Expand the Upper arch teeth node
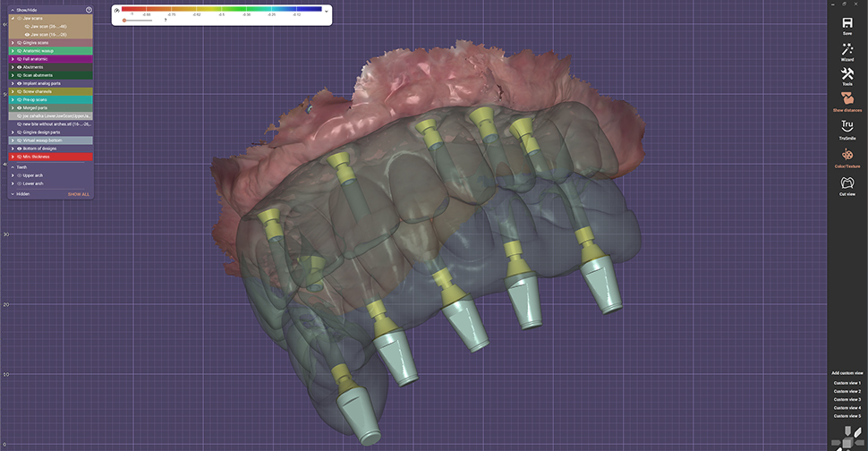 click(13, 175)
